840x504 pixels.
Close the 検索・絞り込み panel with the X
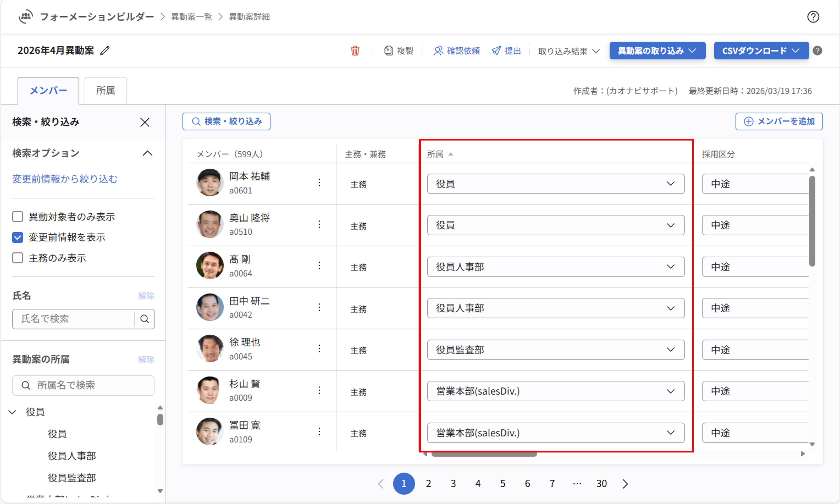145,122
